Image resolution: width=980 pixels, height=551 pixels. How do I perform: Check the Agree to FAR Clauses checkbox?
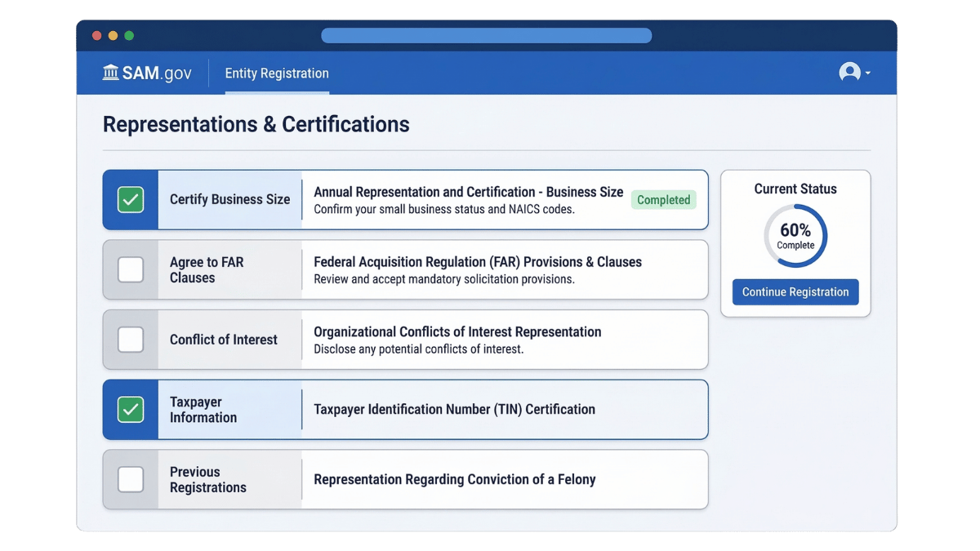point(131,269)
